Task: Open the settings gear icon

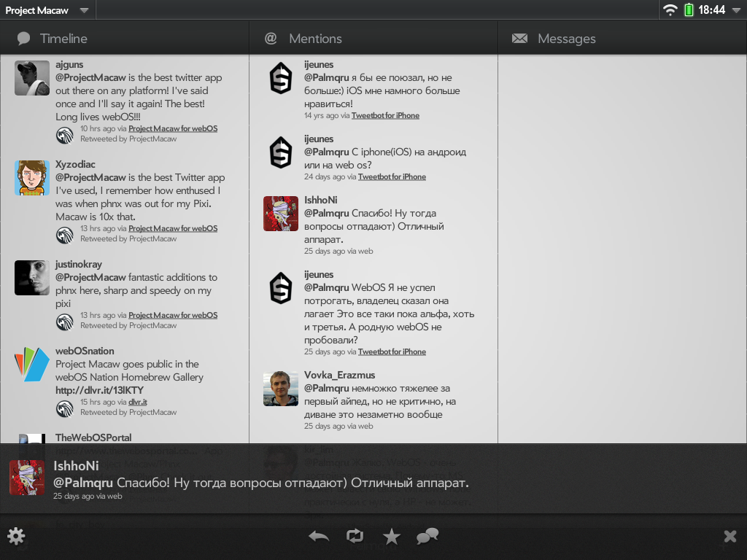Action: coord(16,537)
